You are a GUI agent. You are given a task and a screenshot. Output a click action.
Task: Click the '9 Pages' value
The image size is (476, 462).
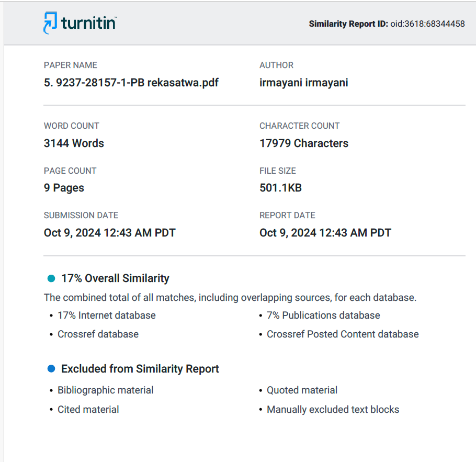(x=64, y=188)
